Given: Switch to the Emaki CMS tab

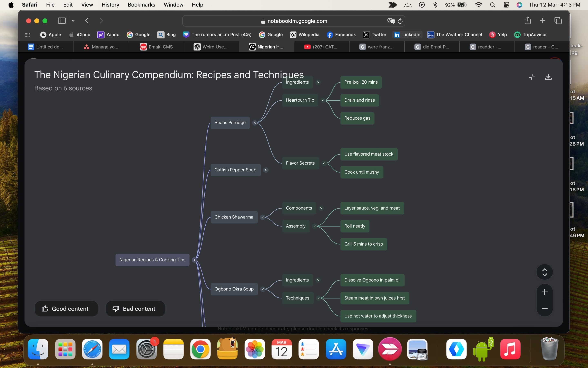Looking at the screenshot, I should coord(156,47).
